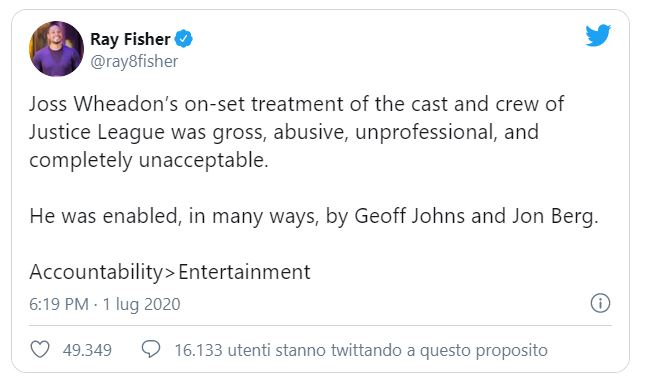Open Ray Fisher's profile picture

tap(56, 49)
